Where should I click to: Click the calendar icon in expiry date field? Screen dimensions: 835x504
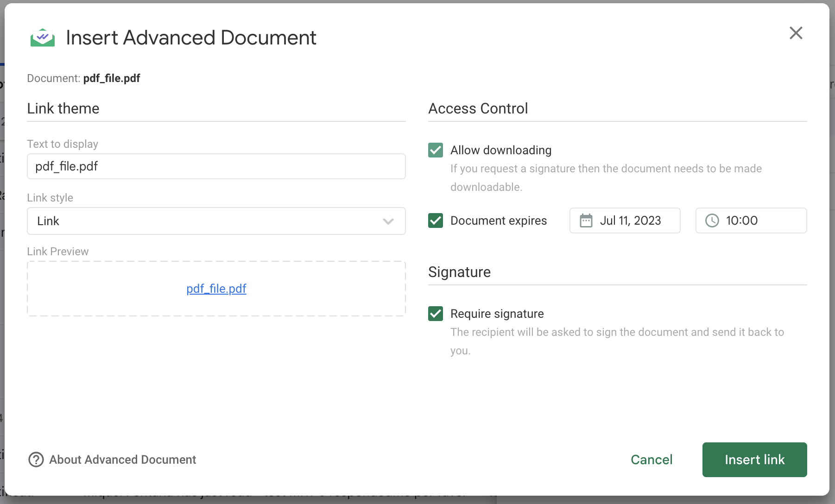(x=586, y=220)
